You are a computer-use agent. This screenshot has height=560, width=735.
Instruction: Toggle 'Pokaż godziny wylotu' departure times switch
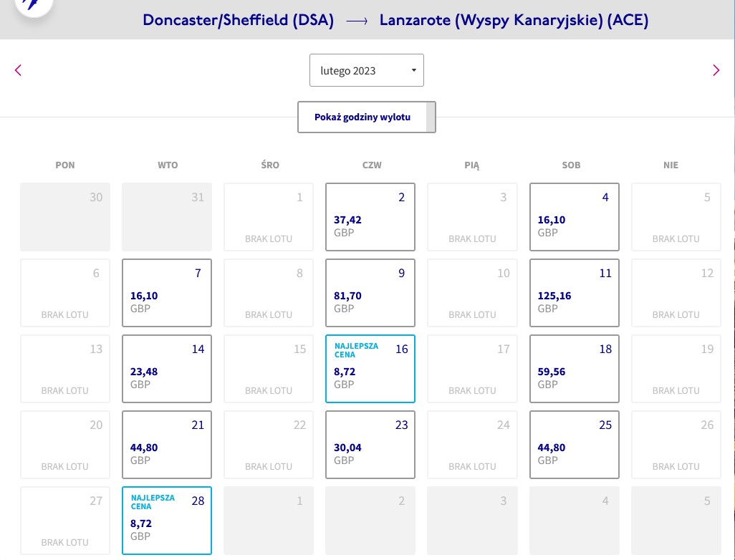point(367,117)
